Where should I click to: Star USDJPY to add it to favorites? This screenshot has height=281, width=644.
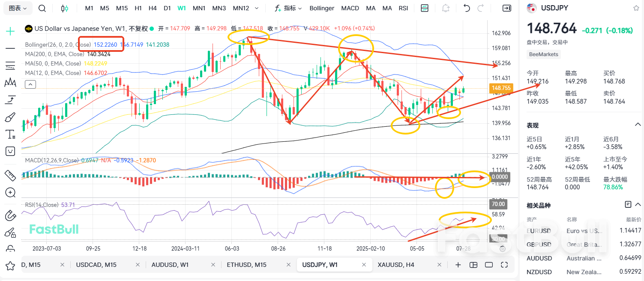[x=637, y=8]
